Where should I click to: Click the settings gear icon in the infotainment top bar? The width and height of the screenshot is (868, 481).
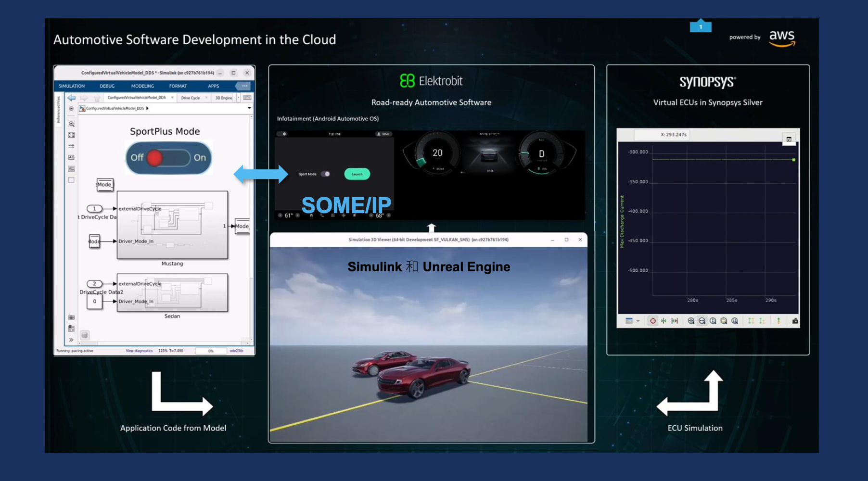pyautogui.click(x=284, y=134)
